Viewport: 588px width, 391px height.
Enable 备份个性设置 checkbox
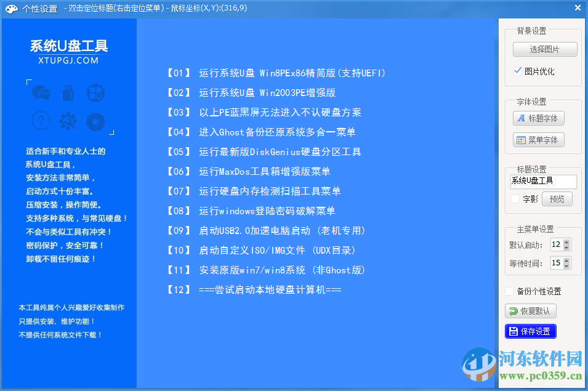[x=509, y=291]
